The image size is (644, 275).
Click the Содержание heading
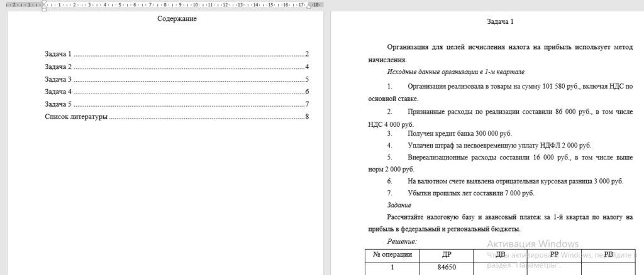[177, 19]
